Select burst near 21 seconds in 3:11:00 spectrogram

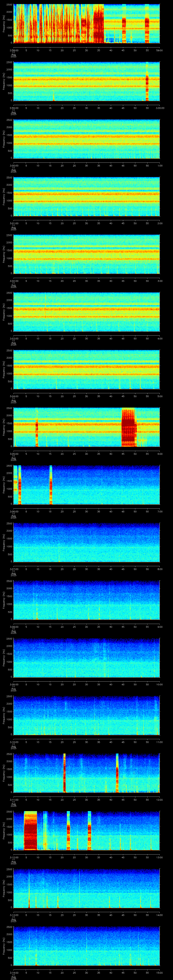click(x=65, y=773)
